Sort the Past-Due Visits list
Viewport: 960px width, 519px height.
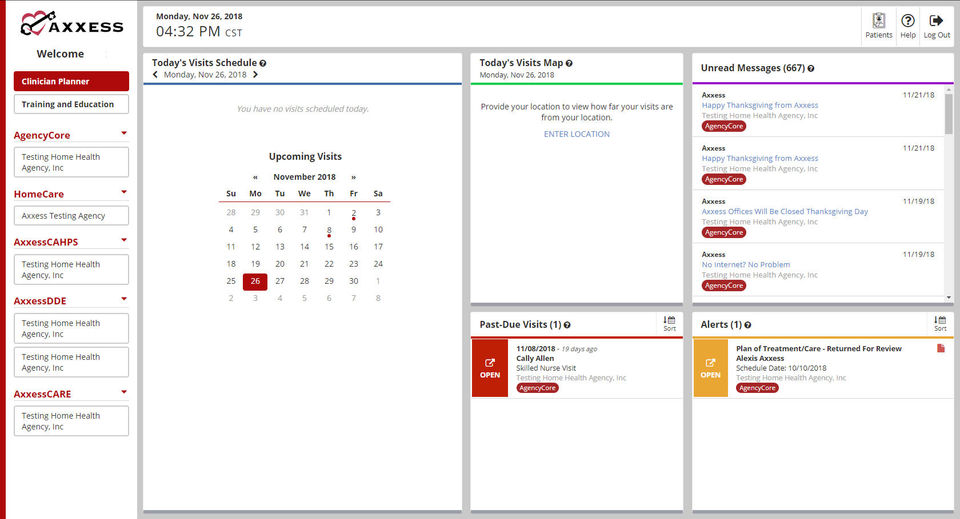pyautogui.click(x=670, y=324)
